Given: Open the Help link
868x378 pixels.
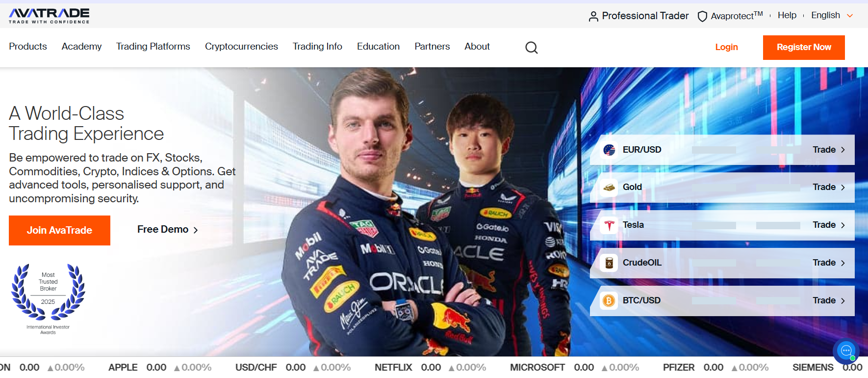Looking at the screenshot, I should click(787, 15).
